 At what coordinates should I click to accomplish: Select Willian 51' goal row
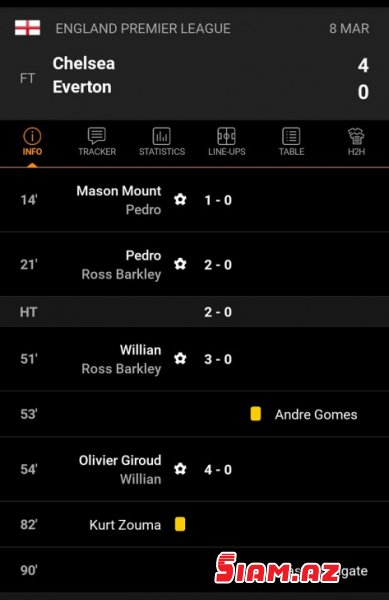[x=194, y=359]
